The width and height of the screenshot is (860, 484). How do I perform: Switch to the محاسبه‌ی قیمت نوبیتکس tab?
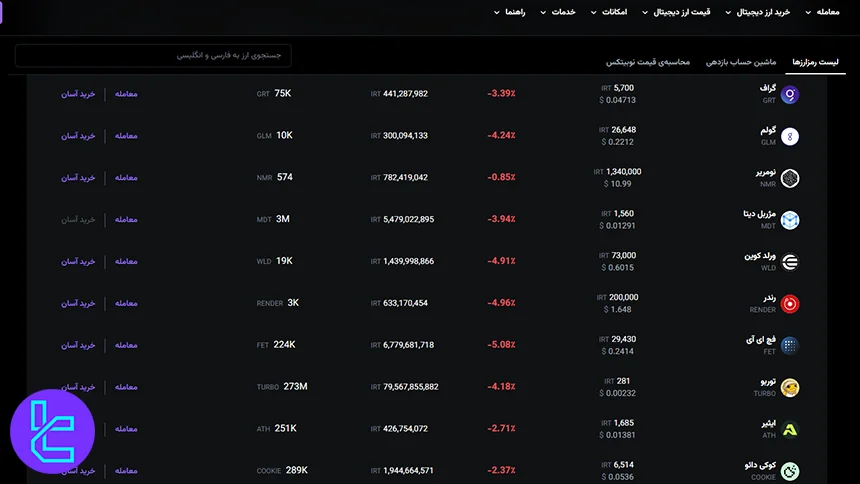pos(647,62)
